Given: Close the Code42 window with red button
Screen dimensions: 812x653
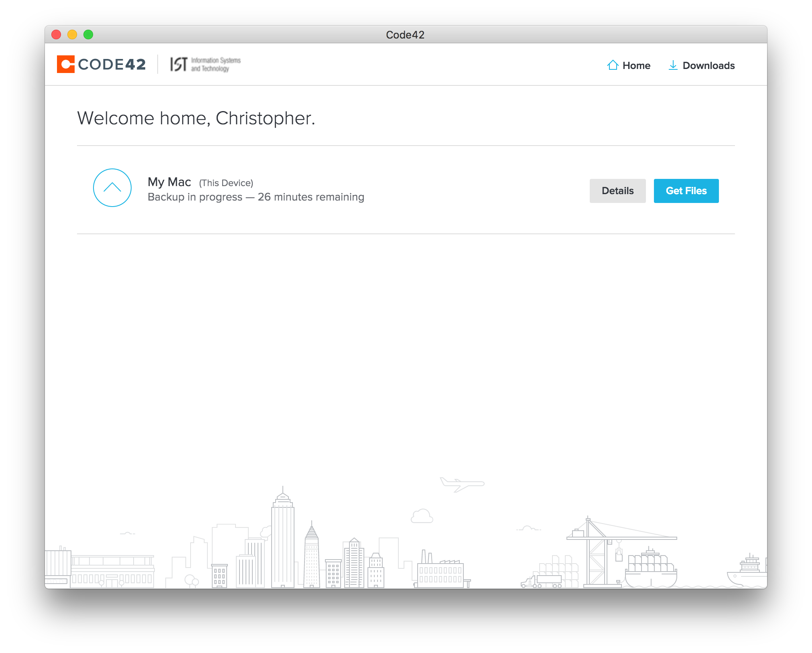Looking at the screenshot, I should pos(56,35).
